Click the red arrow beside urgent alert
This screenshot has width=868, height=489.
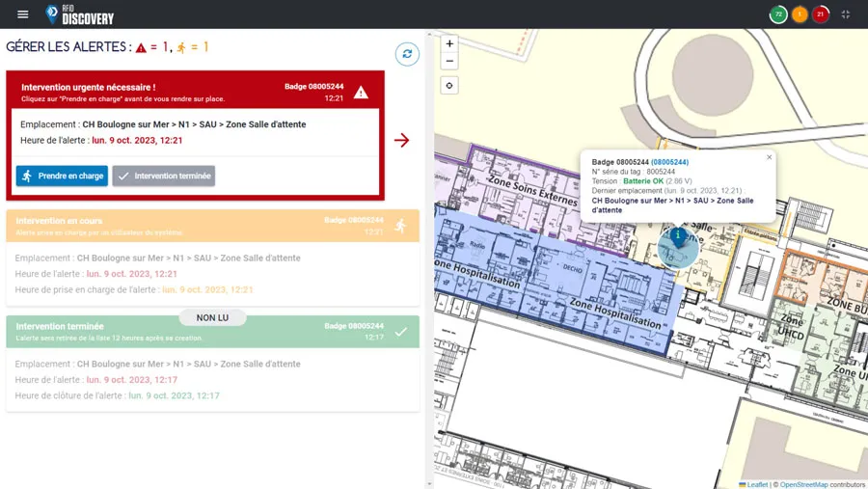click(402, 140)
